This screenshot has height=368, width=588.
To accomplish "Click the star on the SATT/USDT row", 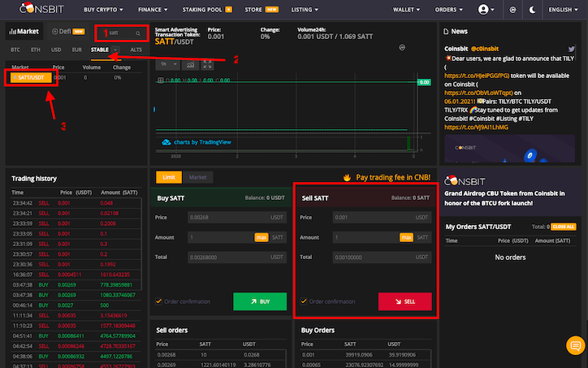I will (15, 78).
